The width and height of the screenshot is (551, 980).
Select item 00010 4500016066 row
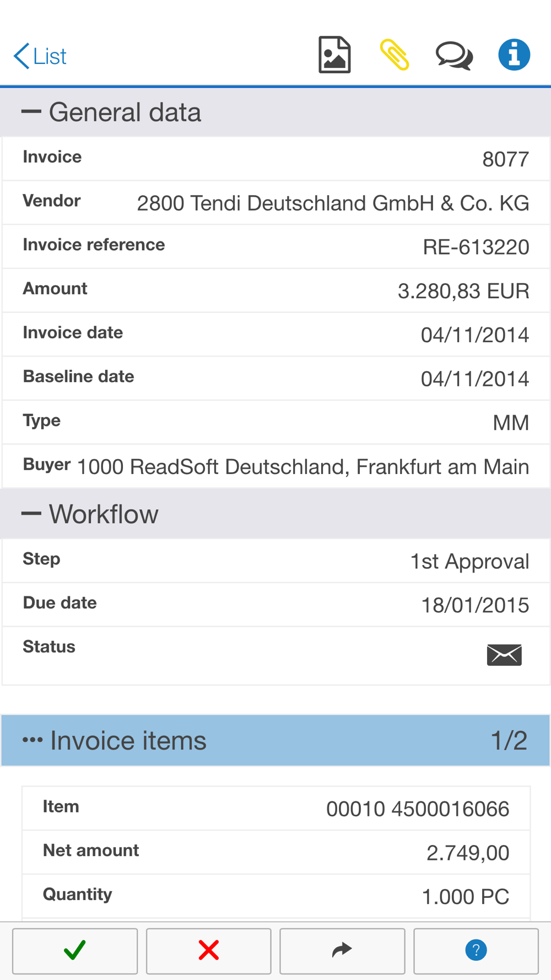(x=275, y=809)
